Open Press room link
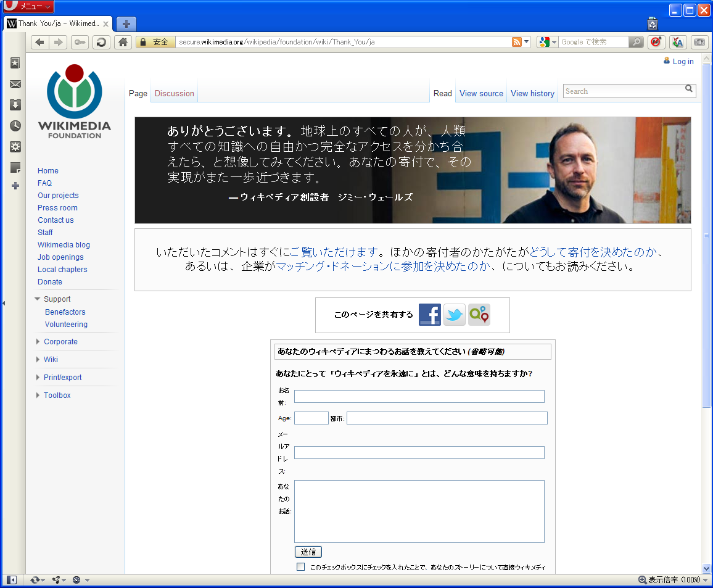 point(57,207)
